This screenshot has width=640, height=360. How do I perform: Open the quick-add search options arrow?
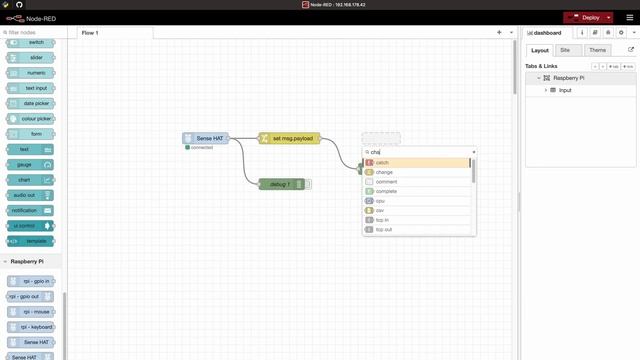pos(473,152)
